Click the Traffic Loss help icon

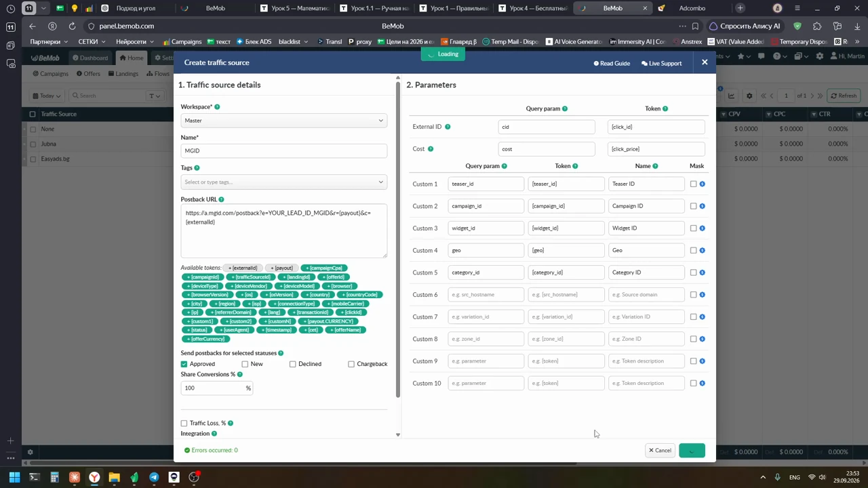(231, 423)
